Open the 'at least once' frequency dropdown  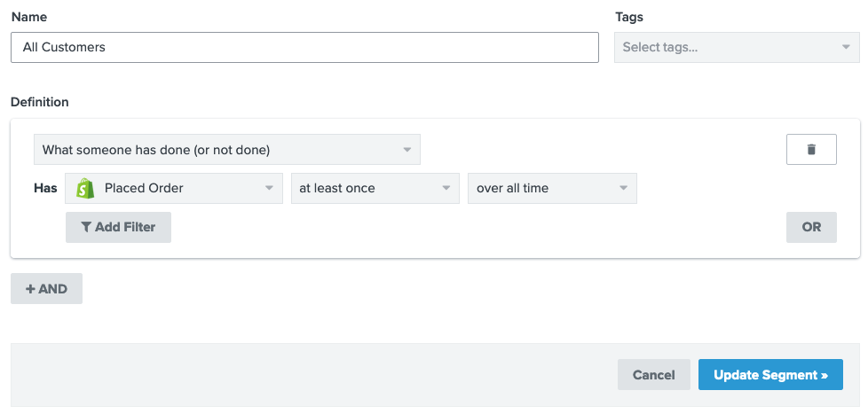[x=374, y=188]
